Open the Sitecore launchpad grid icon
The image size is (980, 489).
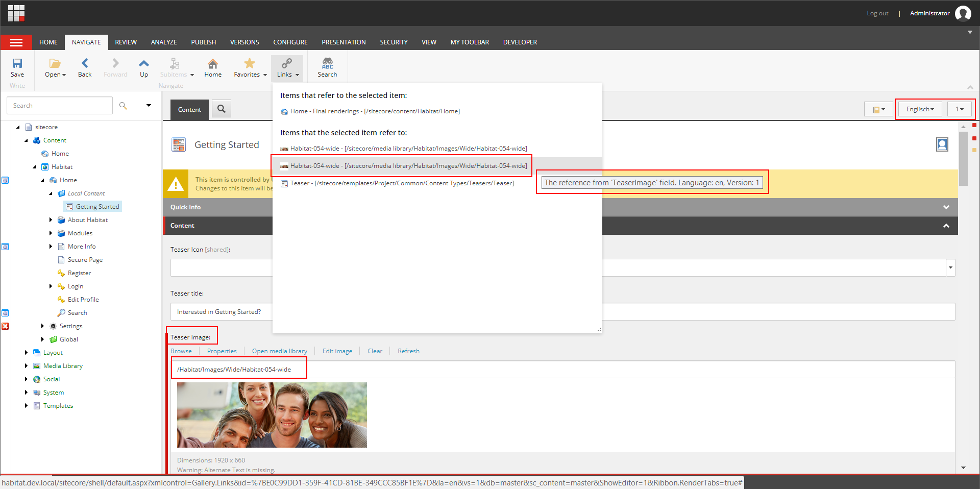tap(16, 13)
